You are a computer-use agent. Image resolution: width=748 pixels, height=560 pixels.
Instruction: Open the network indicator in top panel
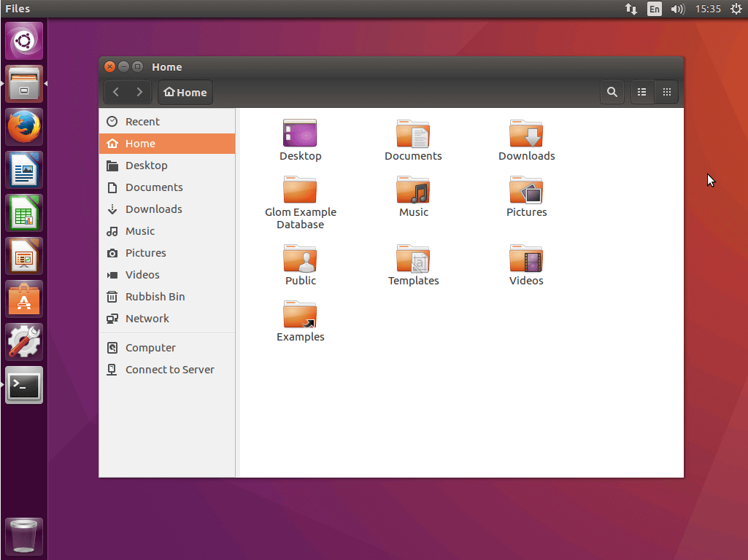point(631,9)
